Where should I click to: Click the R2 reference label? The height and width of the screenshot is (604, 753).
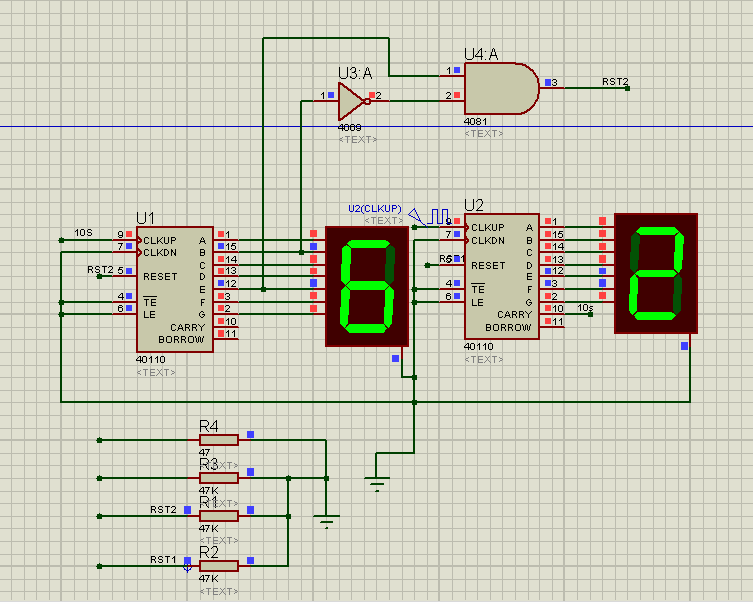tap(209, 552)
